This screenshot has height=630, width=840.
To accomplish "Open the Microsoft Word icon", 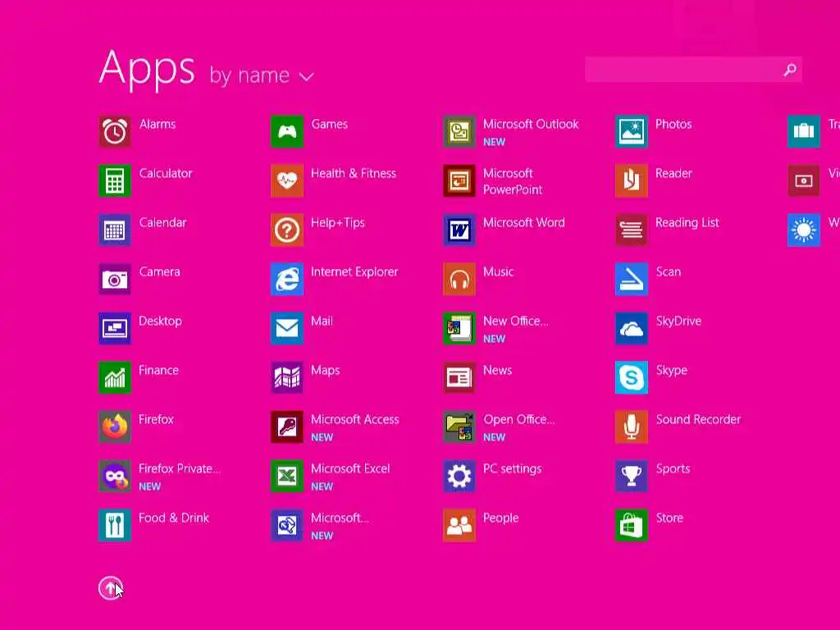I will (459, 230).
